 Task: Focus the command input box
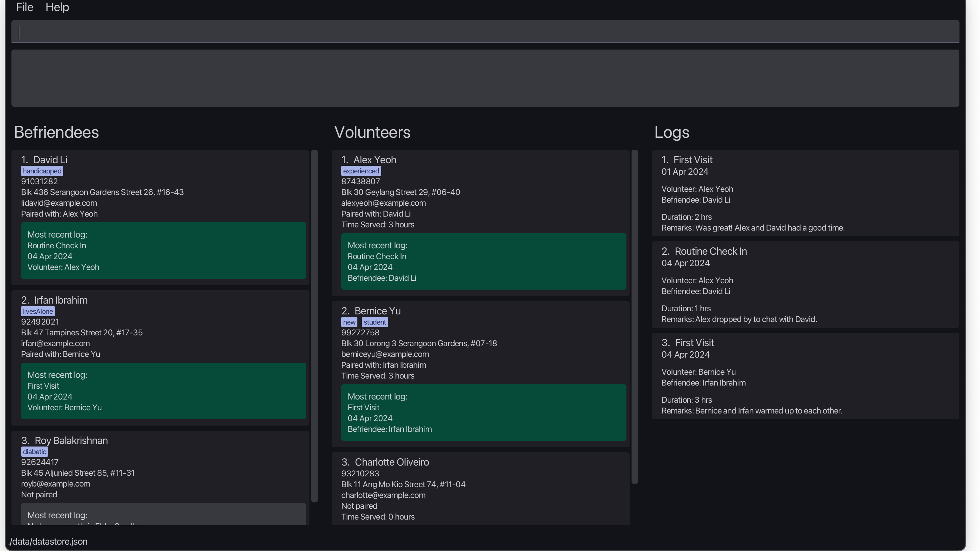tap(485, 31)
